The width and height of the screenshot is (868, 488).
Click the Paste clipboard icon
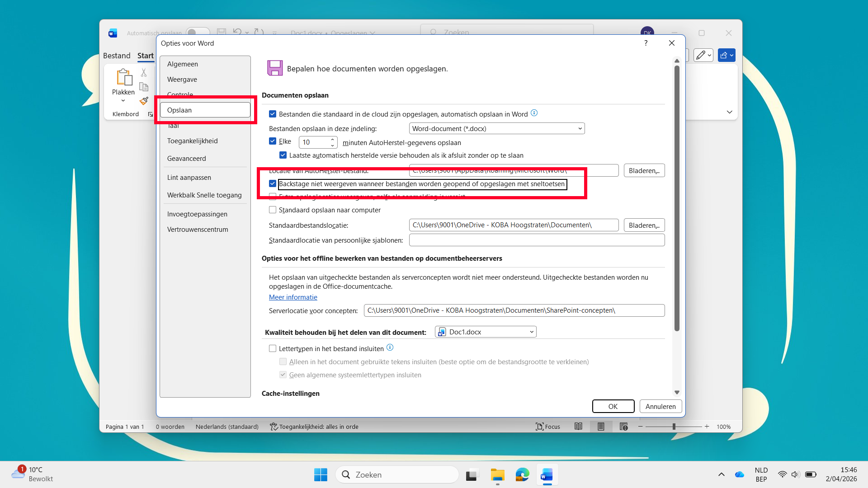click(x=123, y=77)
